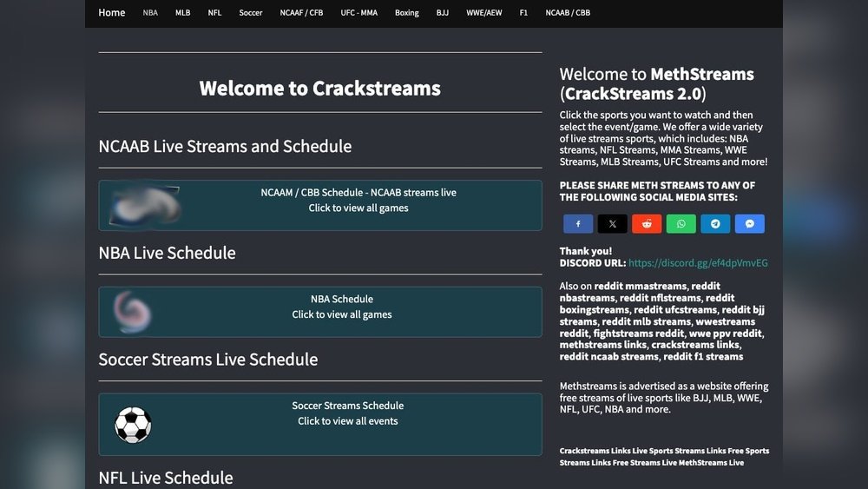View the NCAAM / CBB Schedule link
Image resolution: width=868 pixels, height=489 pixels.
coord(358,193)
